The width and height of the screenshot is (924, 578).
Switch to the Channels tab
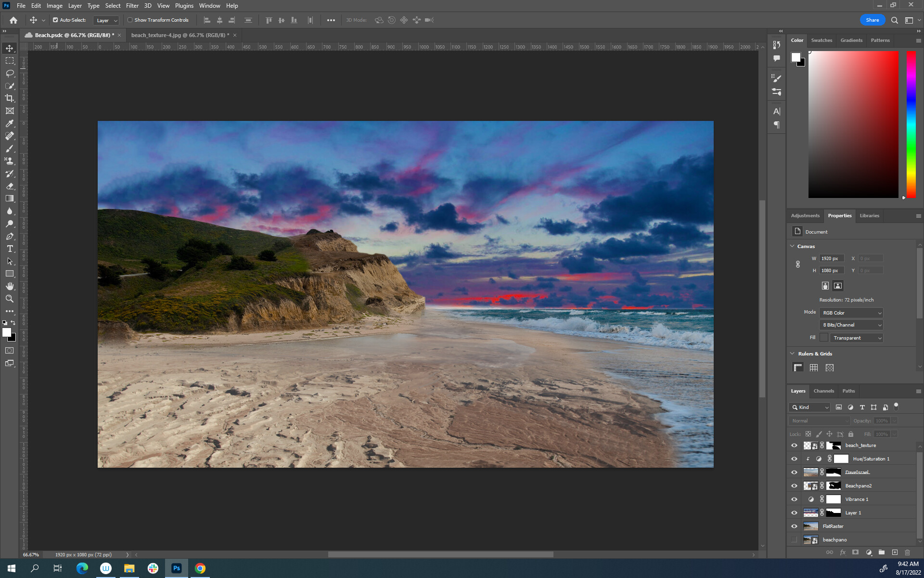click(823, 391)
